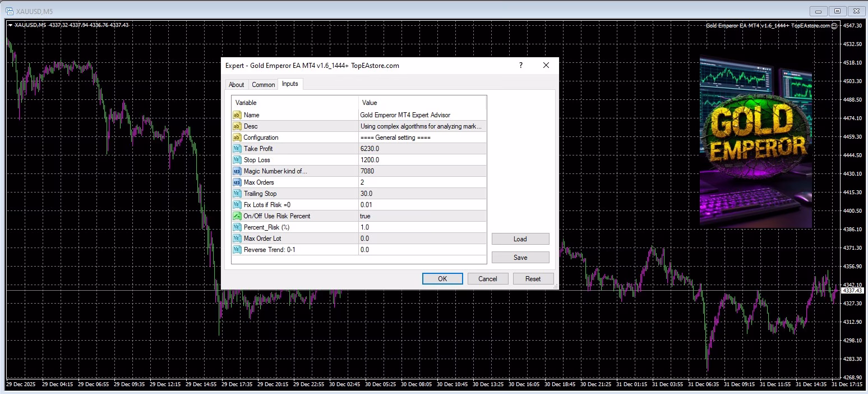Click the Stop Loss variable name
868x394 pixels.
click(x=257, y=160)
